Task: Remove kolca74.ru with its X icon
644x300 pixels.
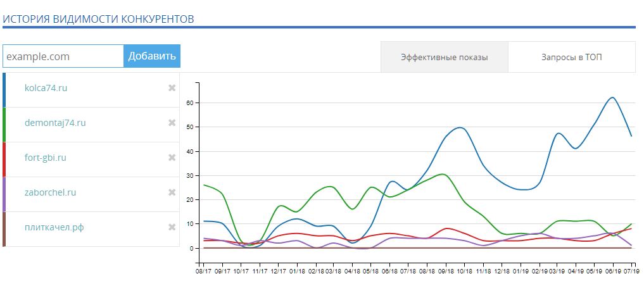Action: 172,88
